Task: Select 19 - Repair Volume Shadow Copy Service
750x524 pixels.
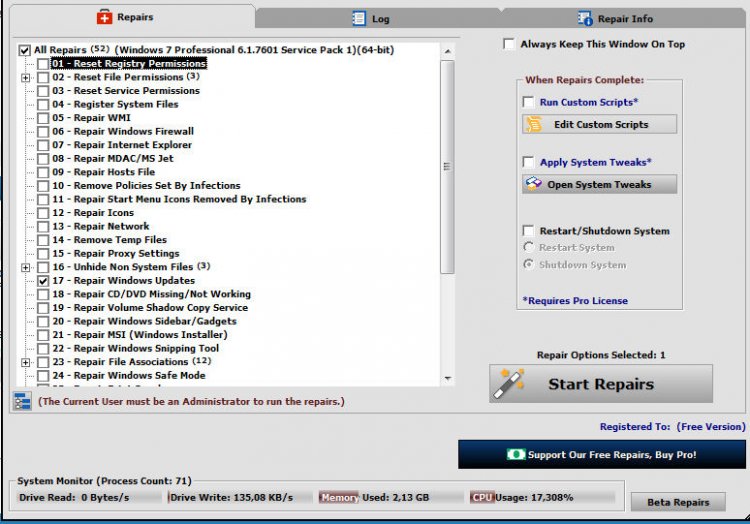Action: coord(150,308)
